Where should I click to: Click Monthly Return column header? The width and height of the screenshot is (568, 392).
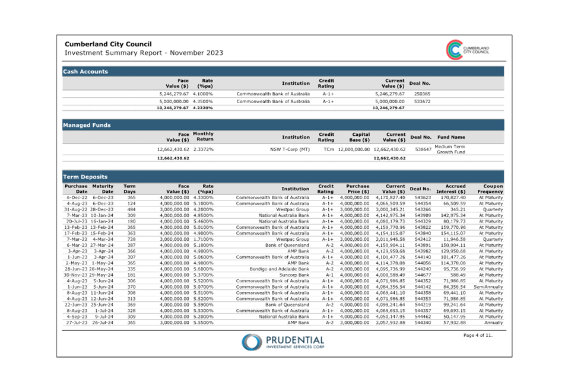coord(203,137)
